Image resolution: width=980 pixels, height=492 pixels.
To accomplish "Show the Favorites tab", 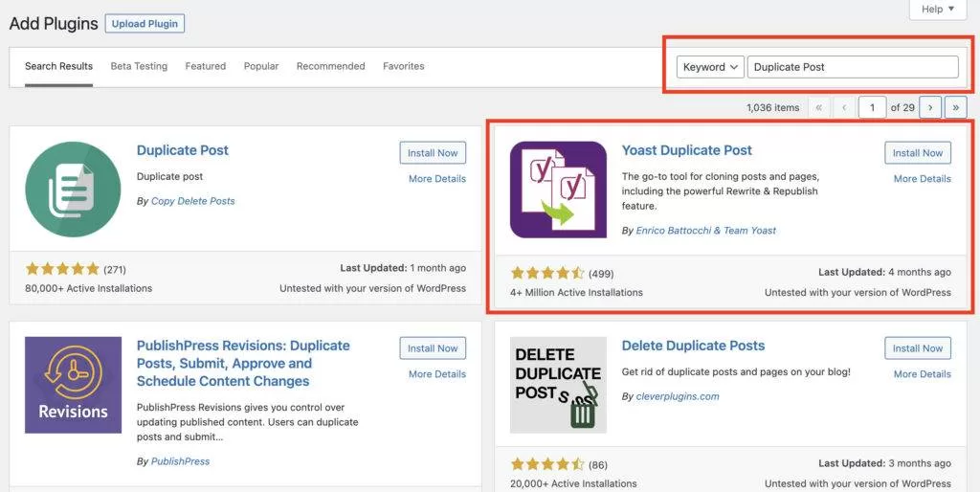I will 403,66.
